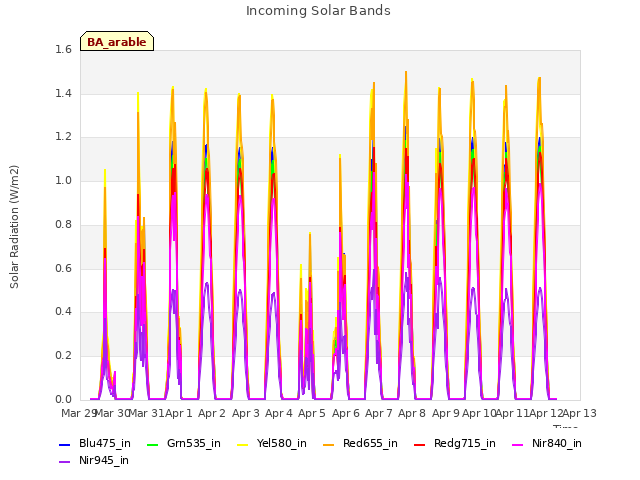640x480 pixels.
Task: Click the Apr 9 date tick label
Action: pyautogui.click(x=446, y=413)
